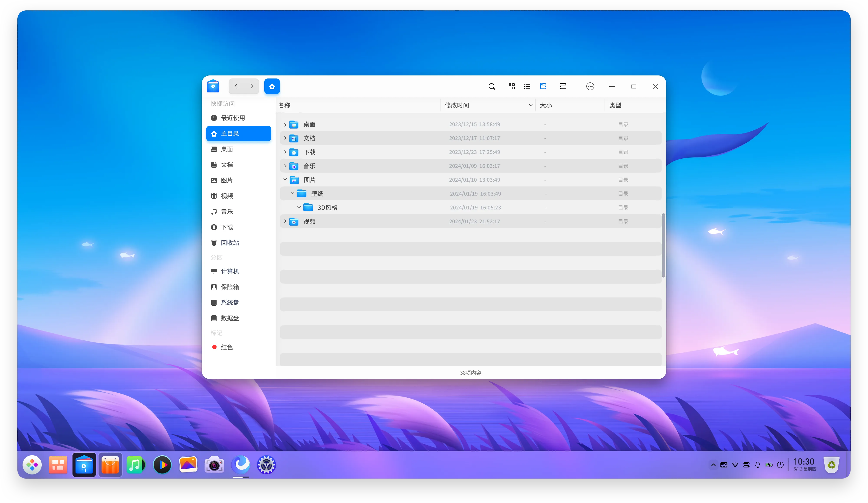This screenshot has width=868, height=503.
Task: Click the file list vertical scrollbar
Action: (x=663, y=245)
